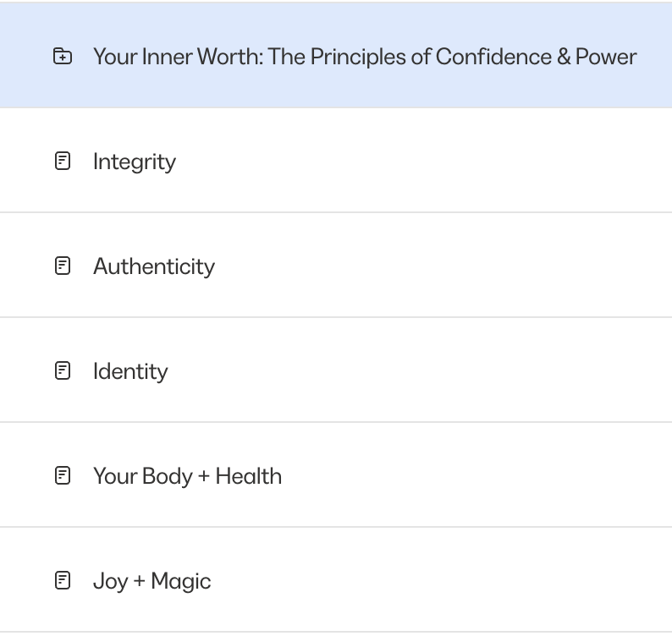Click empty space in the Identity row

[420, 371]
